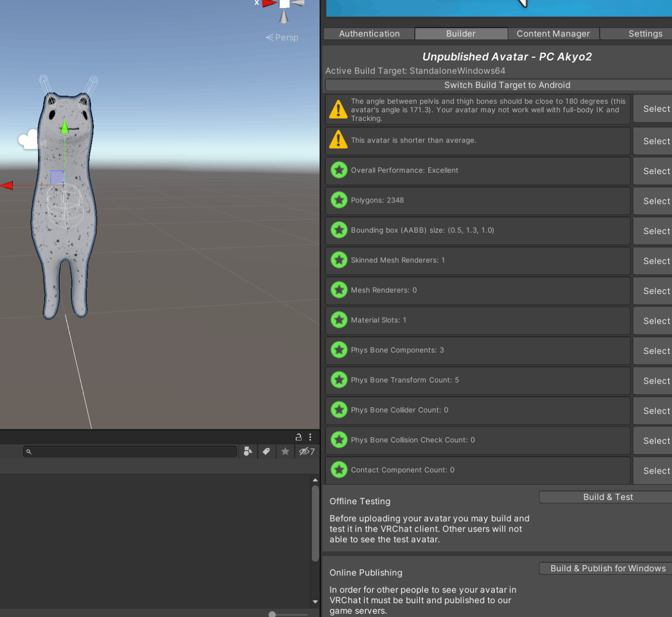Click the blue plane move handle on avatar
672x617 pixels.
(x=58, y=178)
